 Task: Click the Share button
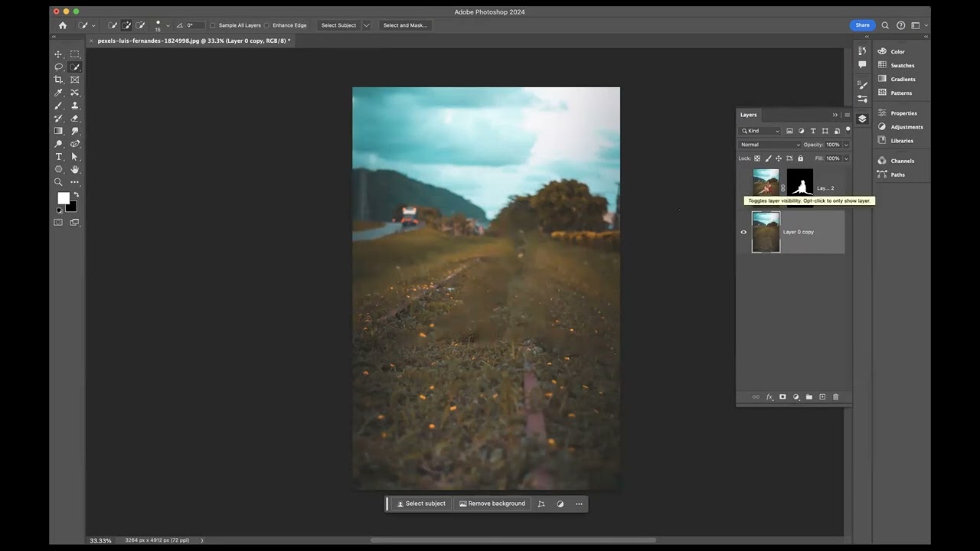(x=862, y=25)
